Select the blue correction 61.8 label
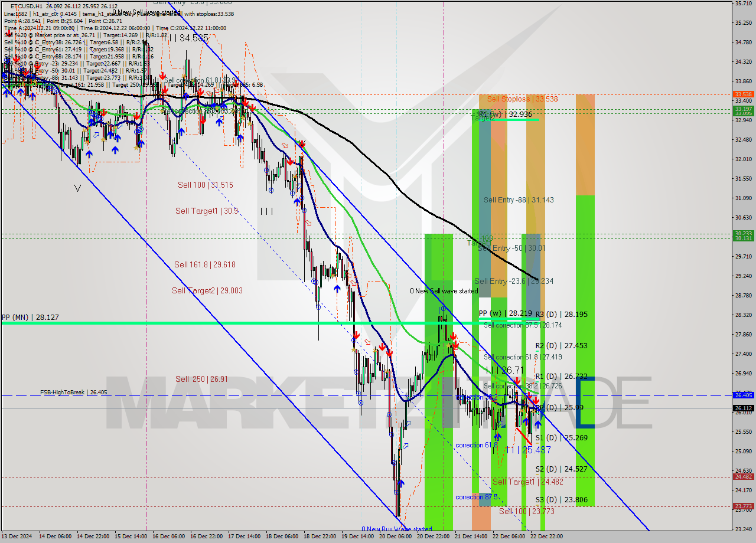 [477, 445]
